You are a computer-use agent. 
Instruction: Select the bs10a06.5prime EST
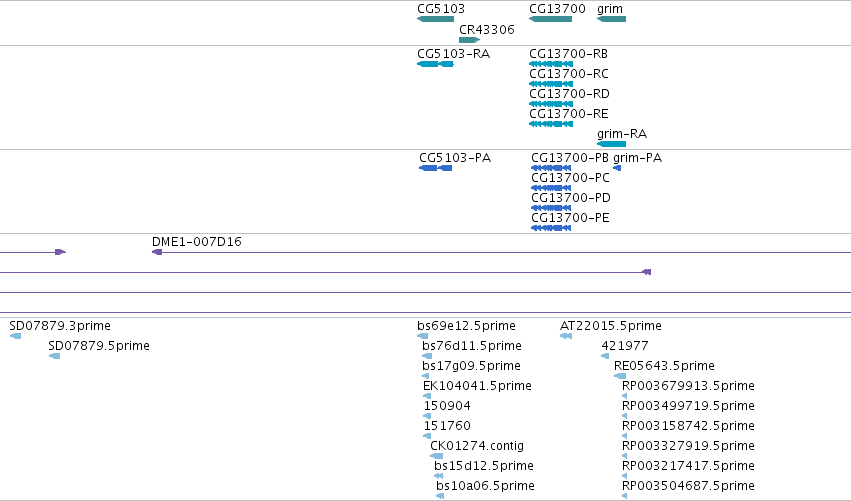coord(440,496)
